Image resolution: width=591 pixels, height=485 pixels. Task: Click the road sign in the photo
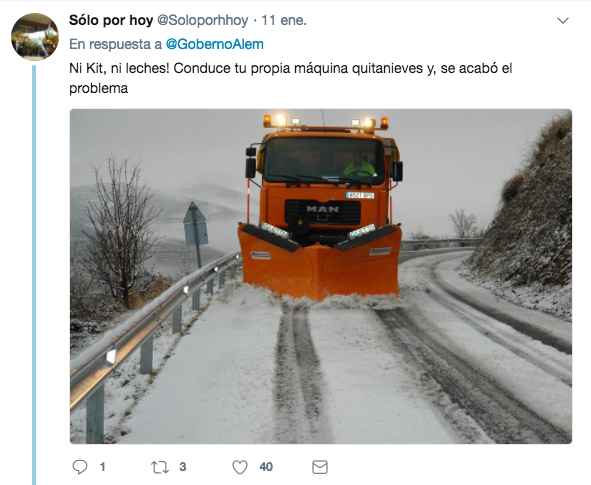point(196,224)
